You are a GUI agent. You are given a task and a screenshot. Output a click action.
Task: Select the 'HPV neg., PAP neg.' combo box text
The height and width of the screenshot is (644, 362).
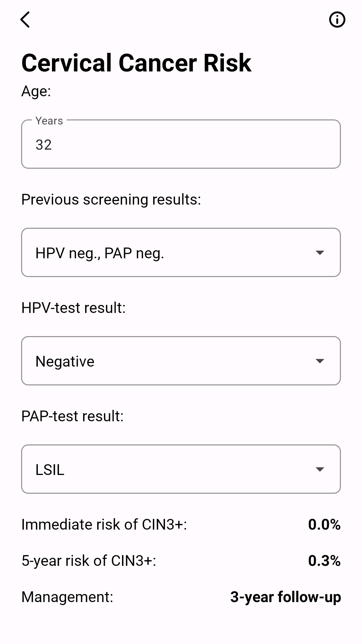(100, 253)
